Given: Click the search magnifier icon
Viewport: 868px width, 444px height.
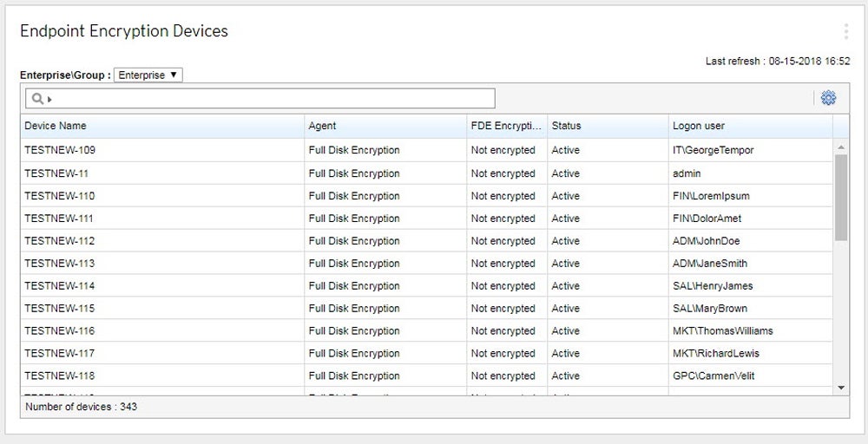Looking at the screenshot, I should click(39, 99).
